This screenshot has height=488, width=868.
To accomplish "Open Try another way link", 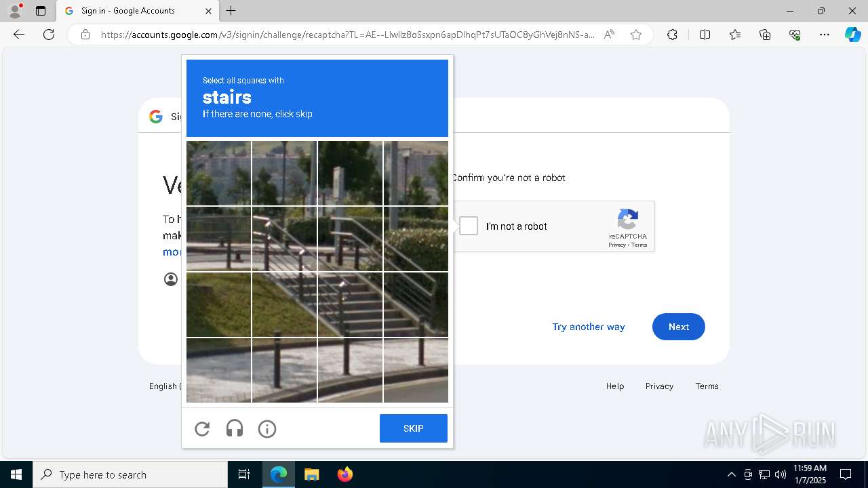I will click(589, 327).
